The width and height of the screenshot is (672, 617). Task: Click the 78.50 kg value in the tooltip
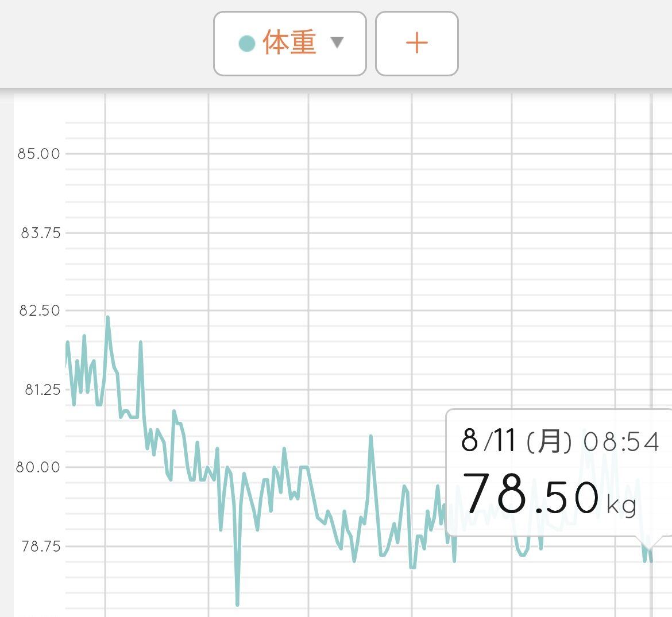(550, 495)
